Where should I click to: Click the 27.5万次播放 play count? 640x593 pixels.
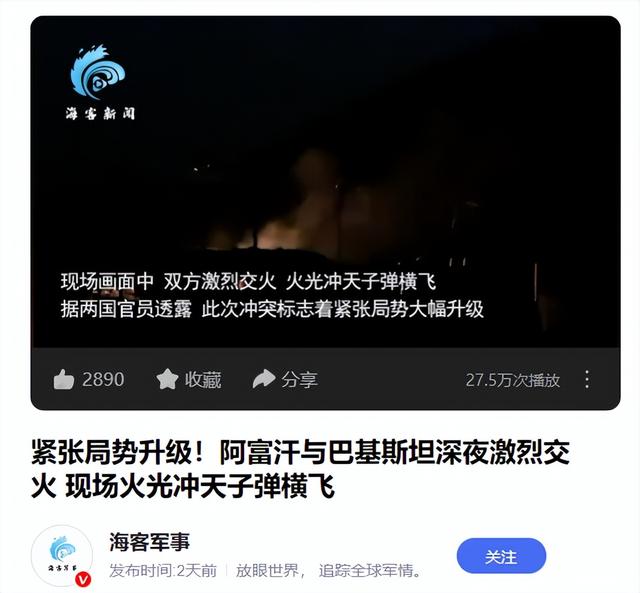pos(513,380)
